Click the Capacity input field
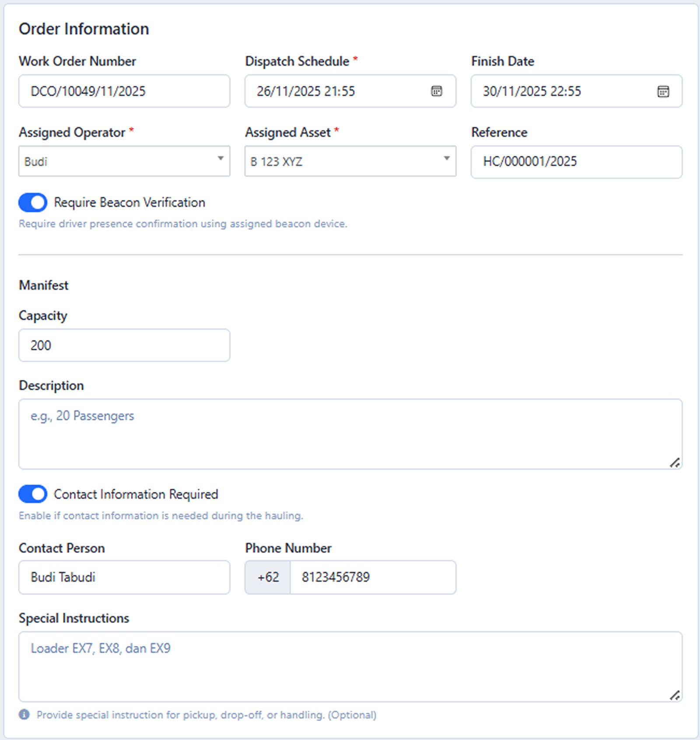Viewport: 700px width, 740px height. 124,345
